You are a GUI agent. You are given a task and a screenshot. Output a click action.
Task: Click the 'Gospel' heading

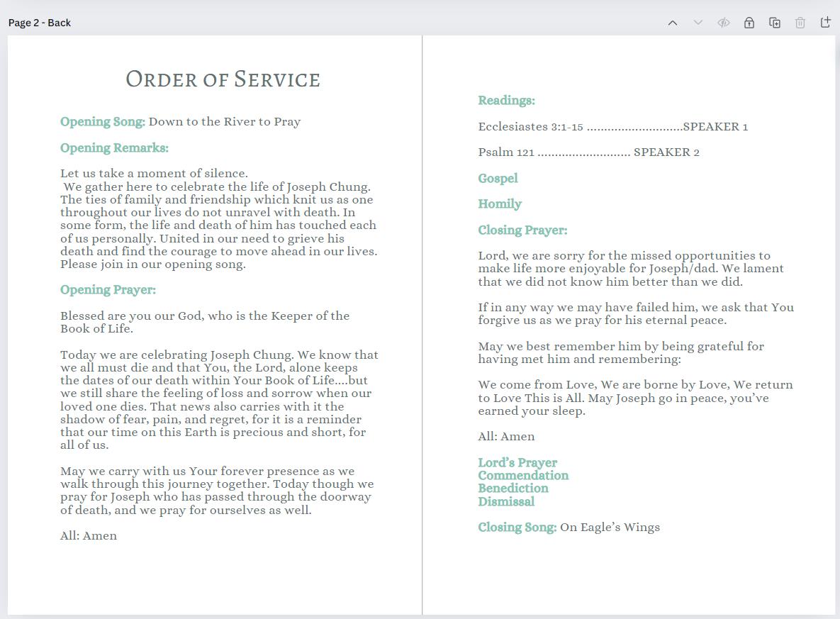pos(498,178)
